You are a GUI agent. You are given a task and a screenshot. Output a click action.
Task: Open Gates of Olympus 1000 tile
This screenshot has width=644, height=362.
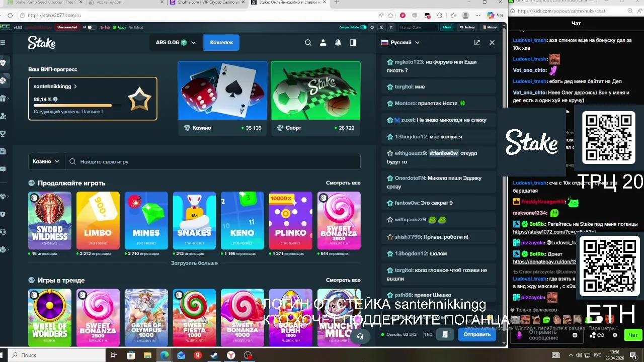pos(146,317)
